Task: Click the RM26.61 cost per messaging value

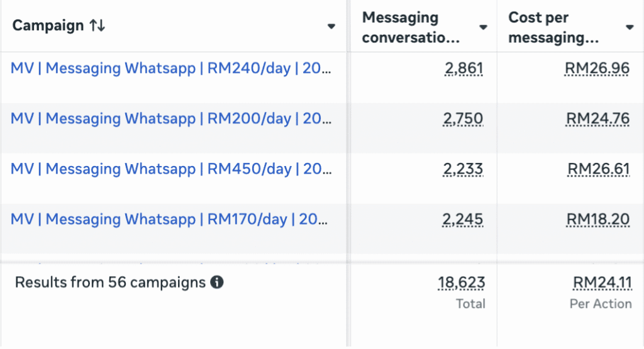Action: (598, 169)
